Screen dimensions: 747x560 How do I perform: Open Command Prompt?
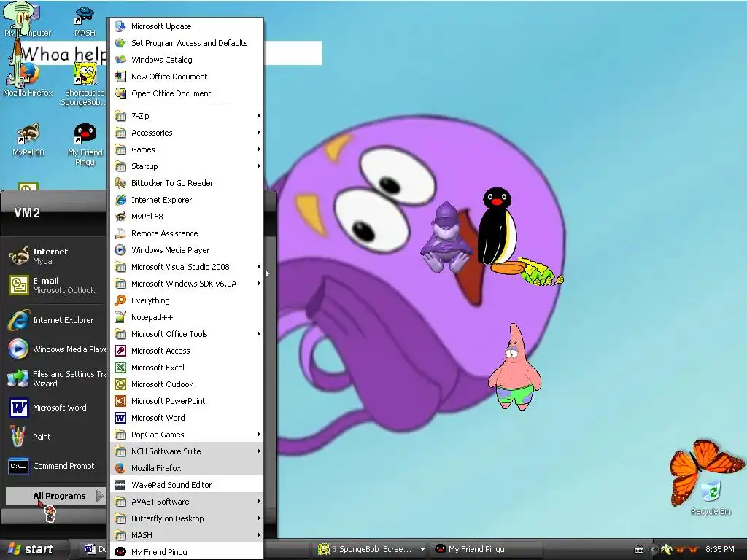coord(55,466)
